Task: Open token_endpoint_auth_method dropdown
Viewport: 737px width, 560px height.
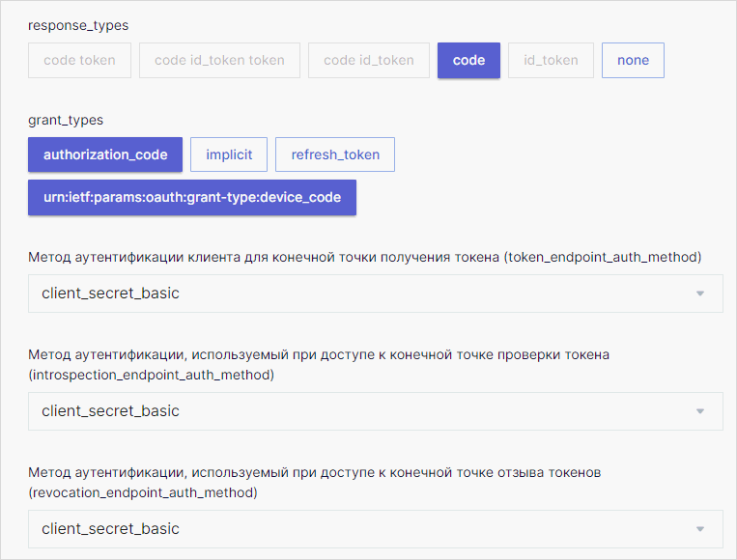Action: pos(376,294)
